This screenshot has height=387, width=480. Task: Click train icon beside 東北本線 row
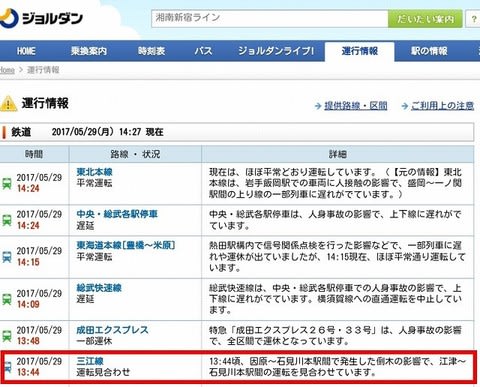coord(7,183)
